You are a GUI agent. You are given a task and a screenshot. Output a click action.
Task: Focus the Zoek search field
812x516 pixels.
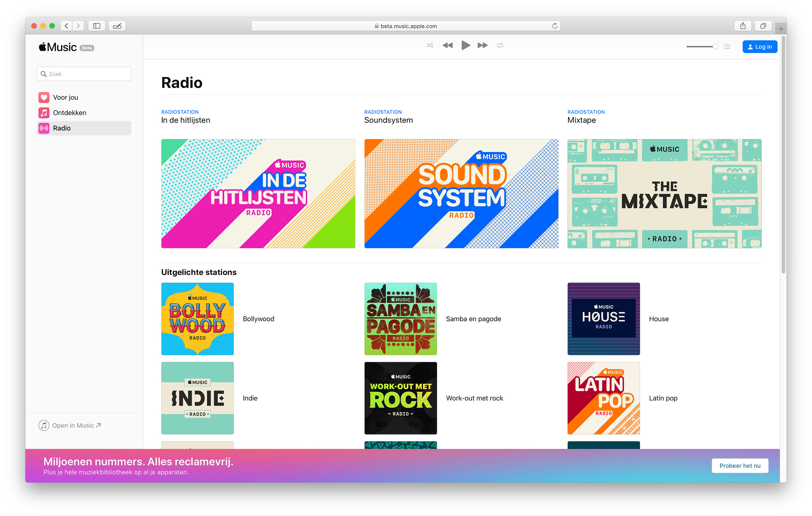click(x=84, y=74)
